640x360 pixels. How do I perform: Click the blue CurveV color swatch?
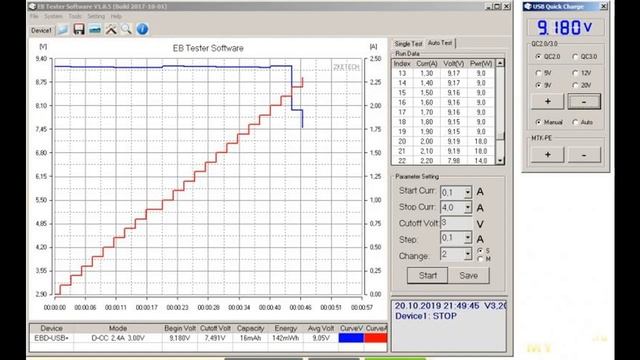pyautogui.click(x=351, y=338)
